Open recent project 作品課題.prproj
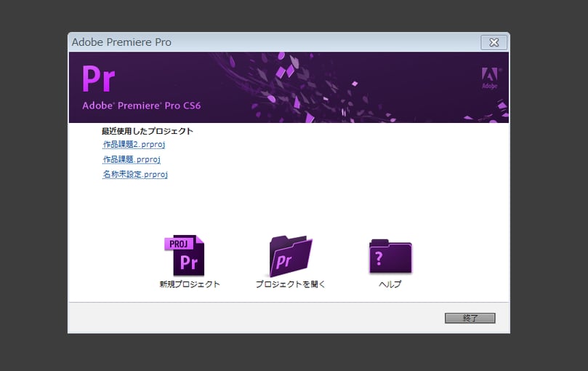 pos(132,159)
